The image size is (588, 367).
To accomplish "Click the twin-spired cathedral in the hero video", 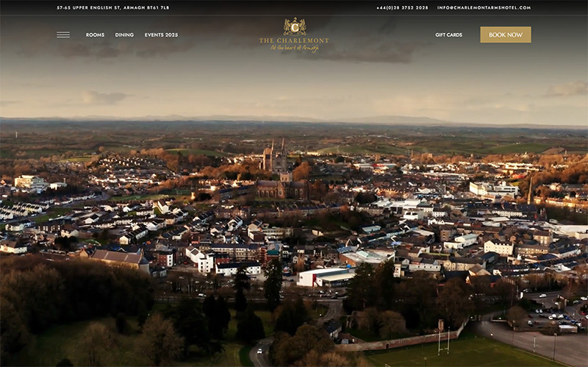I will tap(276, 157).
